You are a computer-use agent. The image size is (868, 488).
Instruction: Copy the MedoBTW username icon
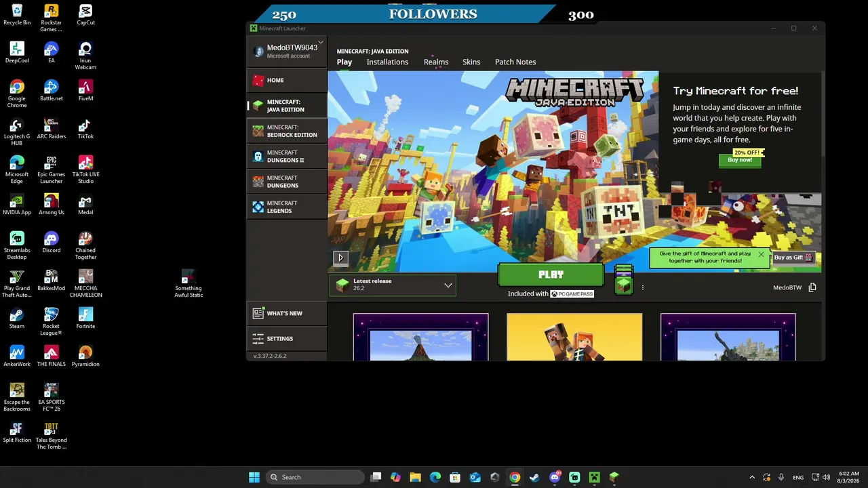point(812,287)
